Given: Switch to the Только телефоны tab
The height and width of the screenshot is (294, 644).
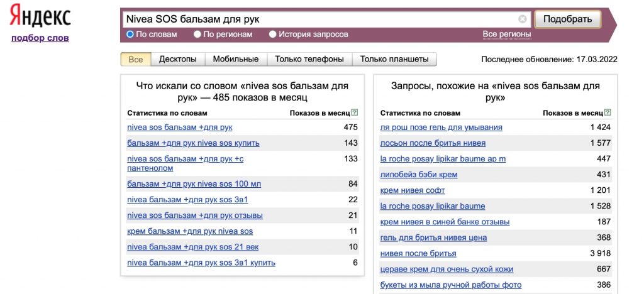Looking at the screenshot, I should point(309,59).
